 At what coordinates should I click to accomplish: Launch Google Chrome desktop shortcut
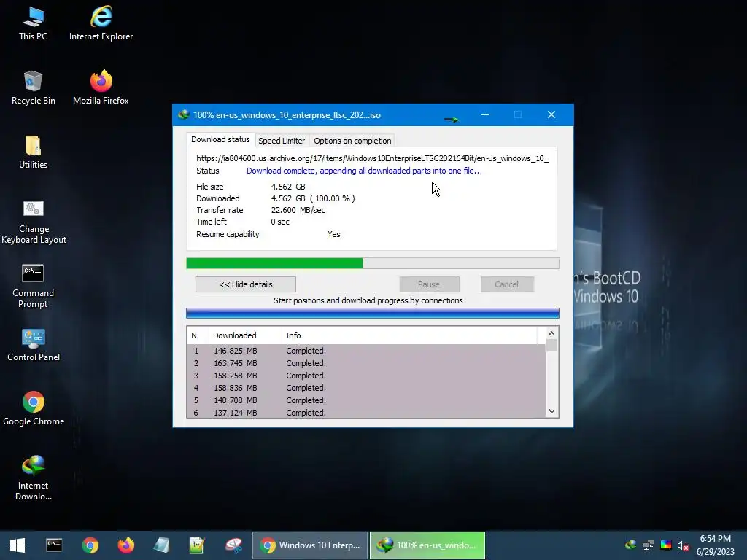coord(34,409)
